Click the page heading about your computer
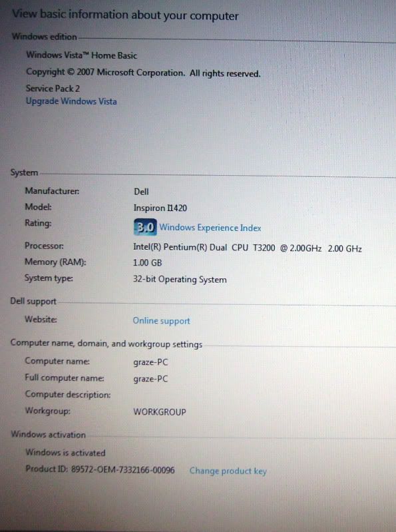The image size is (396, 532). (125, 15)
